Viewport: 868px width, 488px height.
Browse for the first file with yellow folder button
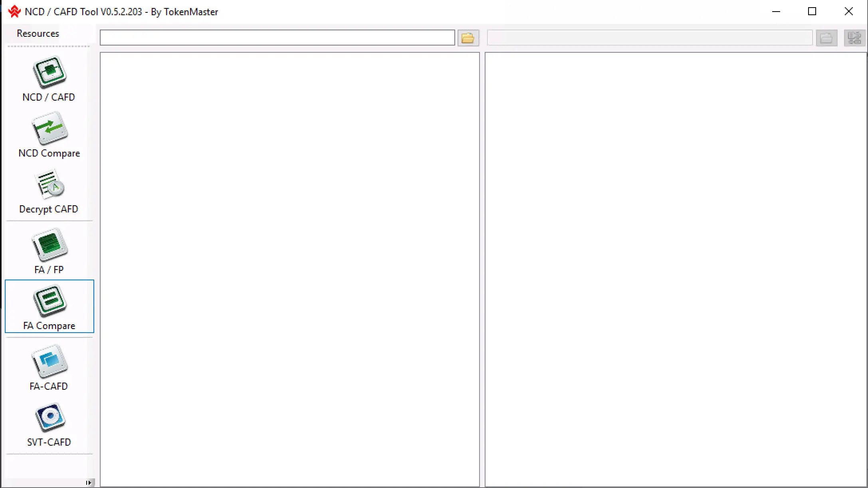click(468, 38)
